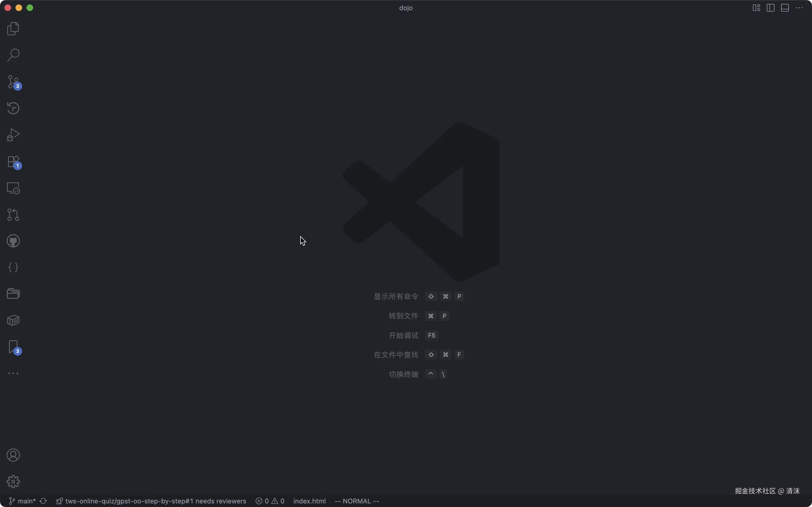The width and height of the screenshot is (812, 507).
Task: Open the Search view
Action: 13,55
